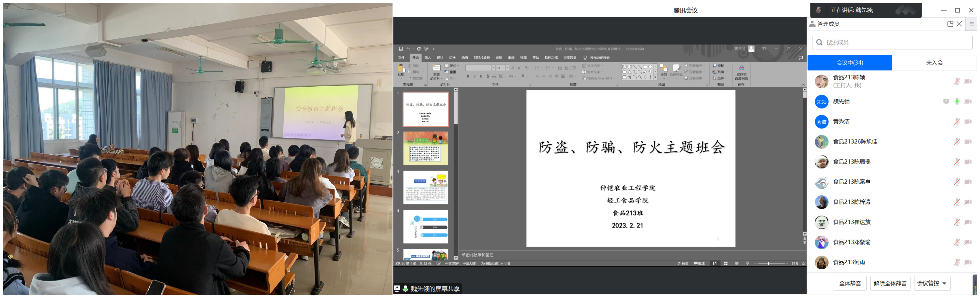Toggle muted microphone for 黄秀洁
Image resolution: width=980 pixels, height=298 pixels.
(x=957, y=121)
